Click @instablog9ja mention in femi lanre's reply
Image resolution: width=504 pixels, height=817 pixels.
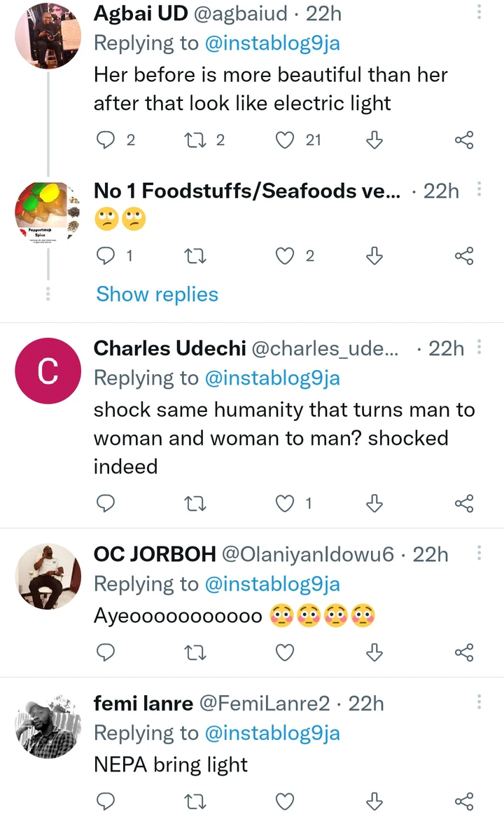(272, 733)
